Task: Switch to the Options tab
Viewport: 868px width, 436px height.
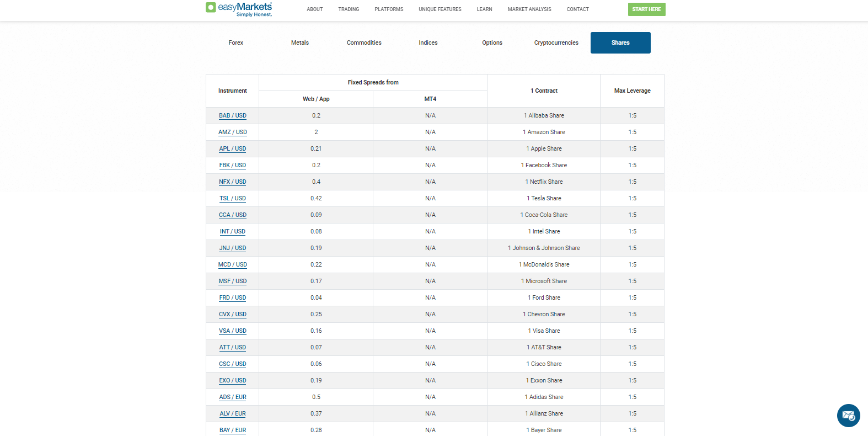Action: (492, 42)
